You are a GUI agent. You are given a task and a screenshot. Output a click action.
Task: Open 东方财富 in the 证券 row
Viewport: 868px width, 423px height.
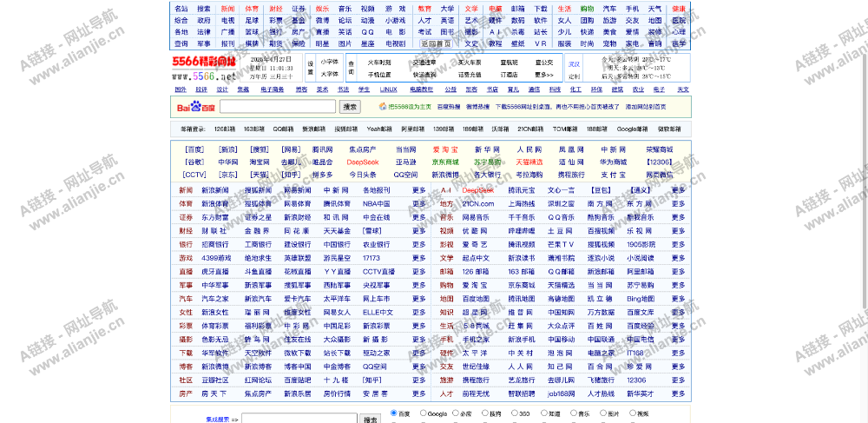pos(214,218)
